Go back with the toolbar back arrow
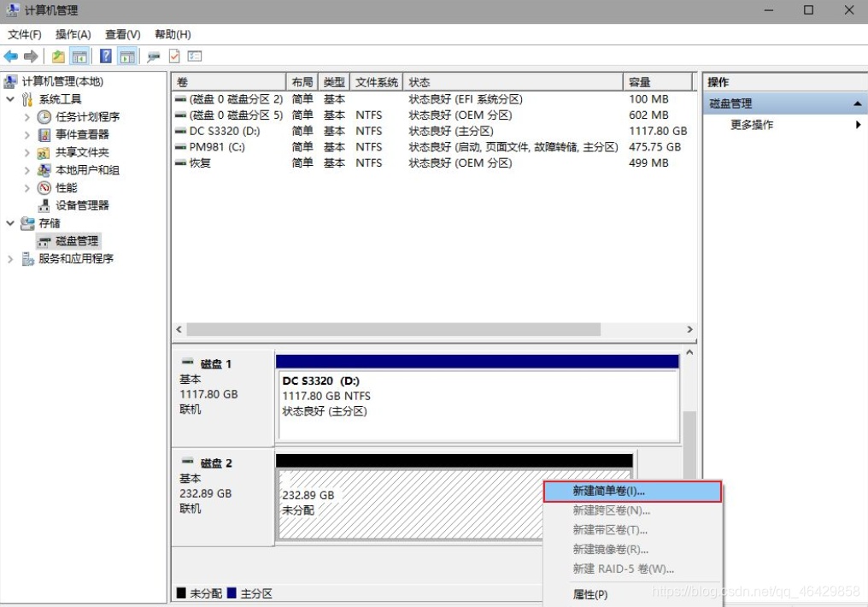 click(10, 56)
